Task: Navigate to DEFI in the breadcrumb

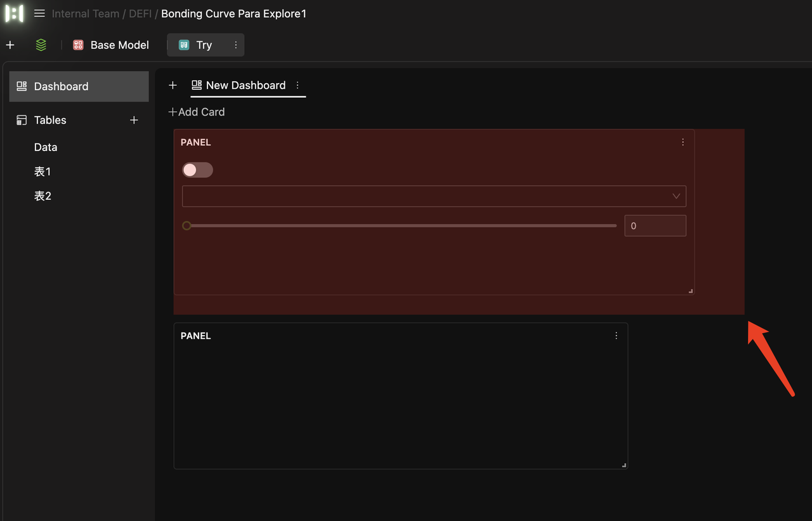Action: click(140, 13)
